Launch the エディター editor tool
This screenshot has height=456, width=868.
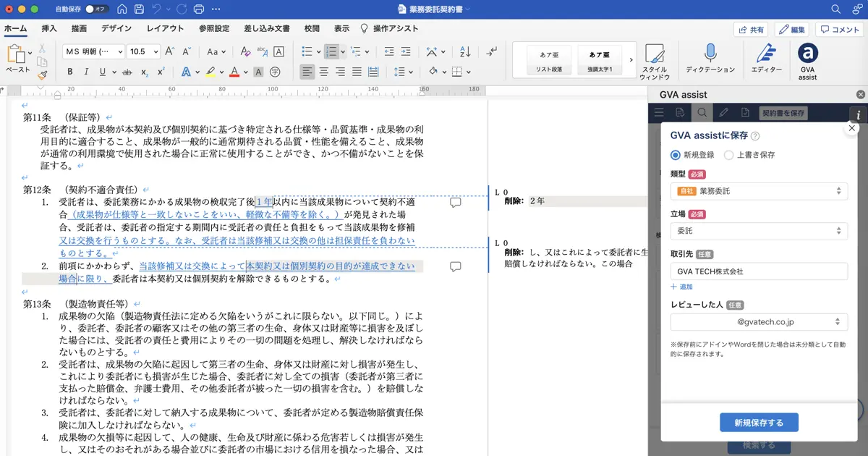[x=767, y=58]
